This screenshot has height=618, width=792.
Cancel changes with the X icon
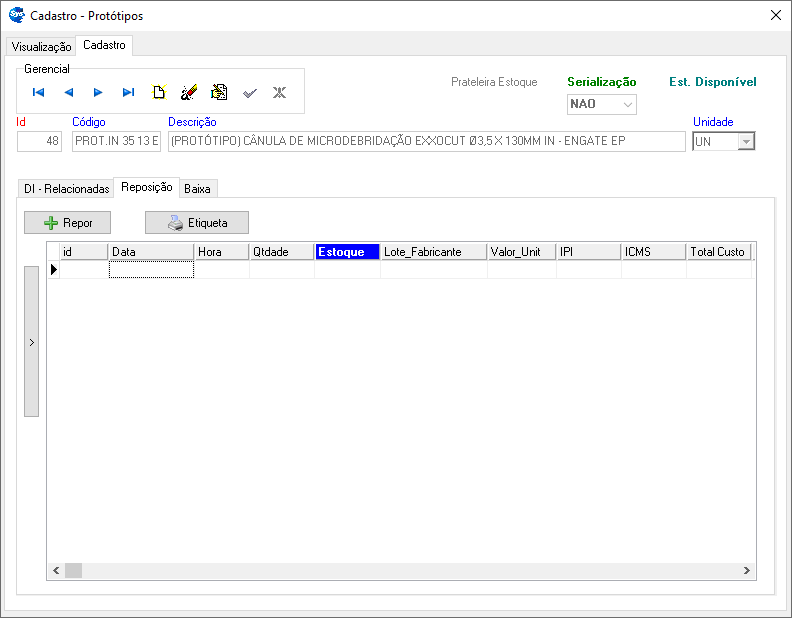(x=280, y=92)
